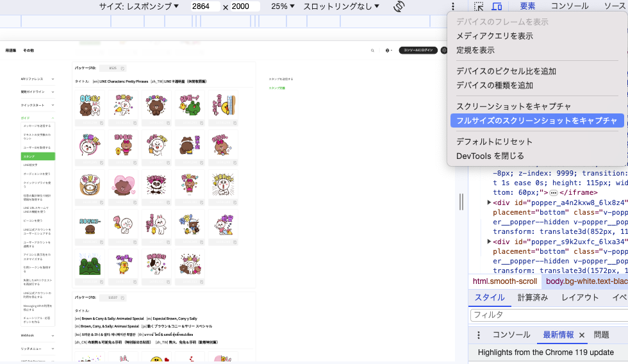Click the rotate device orientation icon
Screen dimensions: 628x364
[399, 6]
